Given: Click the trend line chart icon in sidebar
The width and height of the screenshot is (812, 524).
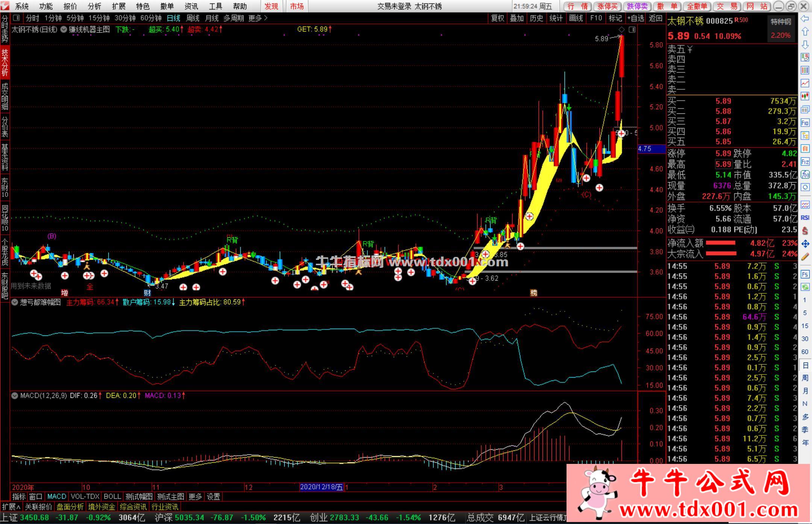Looking at the screenshot, I should coord(805,83).
